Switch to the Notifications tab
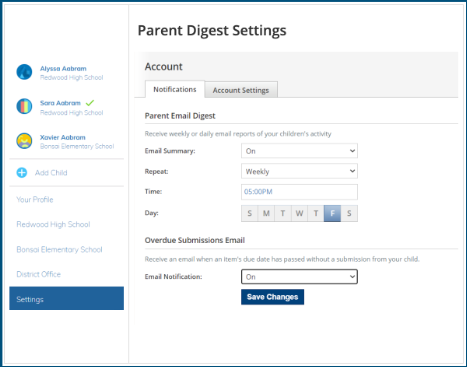This screenshot has width=467, height=367. (x=175, y=89)
